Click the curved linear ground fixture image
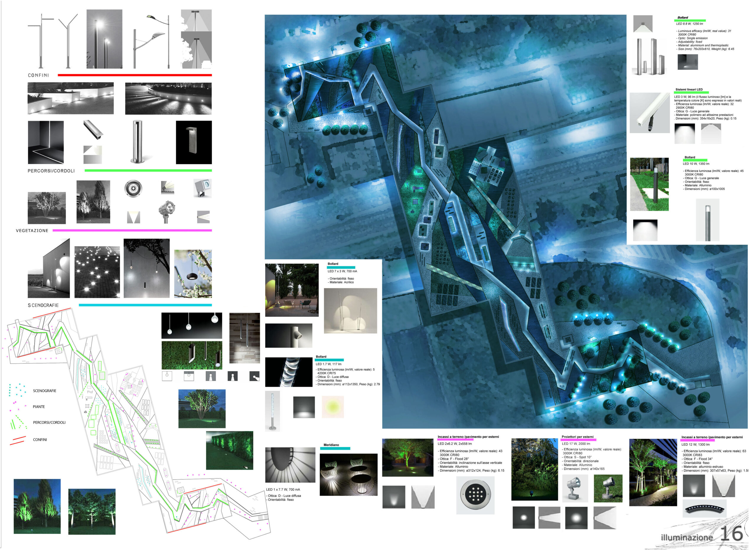Viewport: 756px width, 550px height. pyautogui.click(x=704, y=508)
